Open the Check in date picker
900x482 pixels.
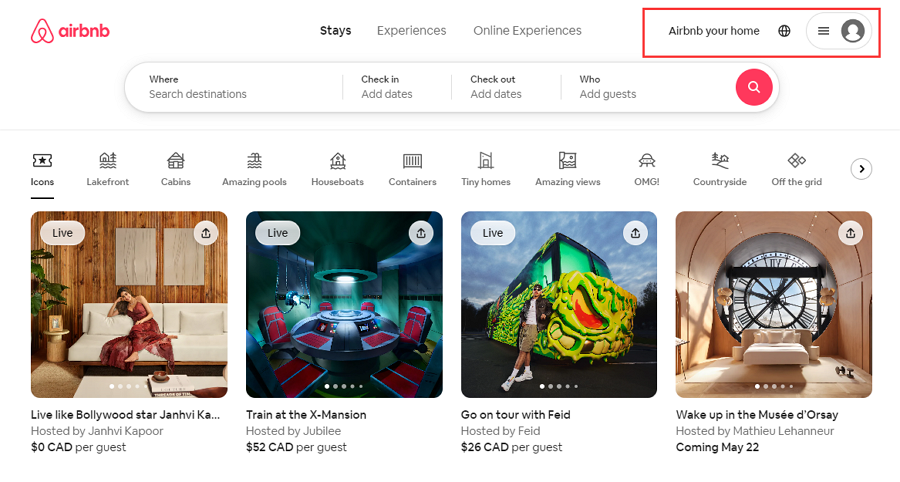pos(387,87)
